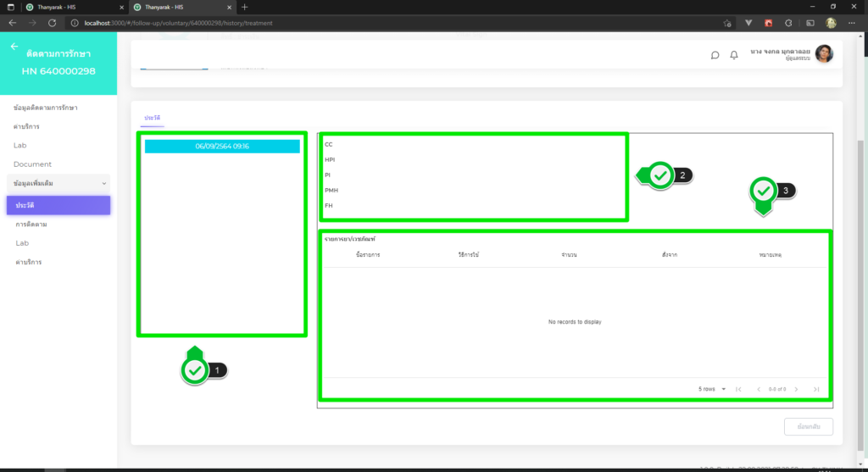This screenshot has width=868, height=472.
Task: Click the user profile avatar
Action: pyautogui.click(x=824, y=54)
